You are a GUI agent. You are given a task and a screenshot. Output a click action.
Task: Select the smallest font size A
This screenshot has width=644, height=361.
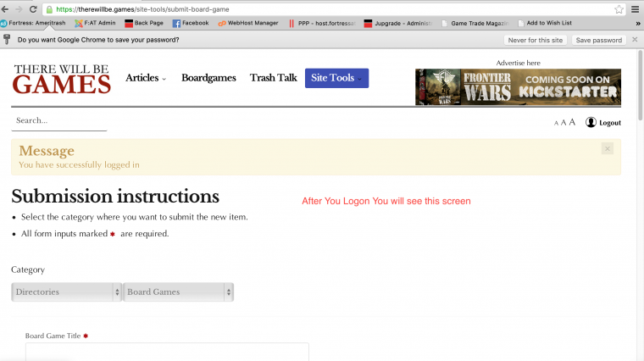(x=556, y=123)
